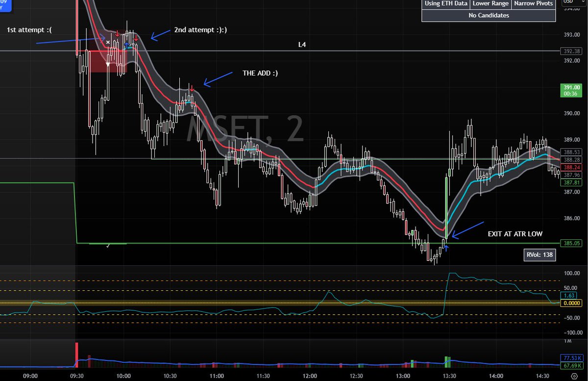Open chart settings hexagon gear icon
Viewport: 588px width, 381px height.
573,375
